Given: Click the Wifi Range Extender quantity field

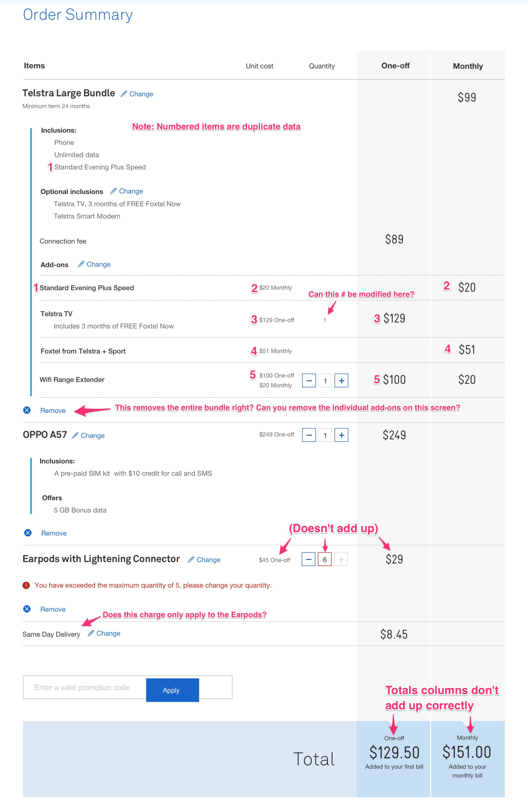Looking at the screenshot, I should 325,380.
